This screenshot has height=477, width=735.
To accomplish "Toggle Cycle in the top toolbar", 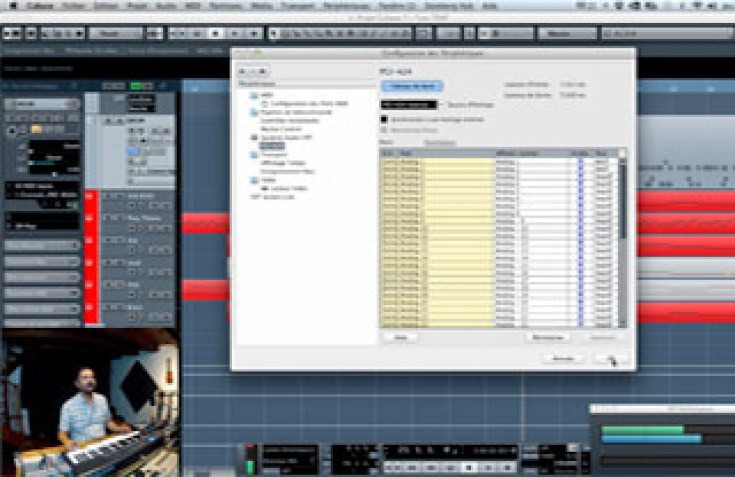I will coord(196,34).
